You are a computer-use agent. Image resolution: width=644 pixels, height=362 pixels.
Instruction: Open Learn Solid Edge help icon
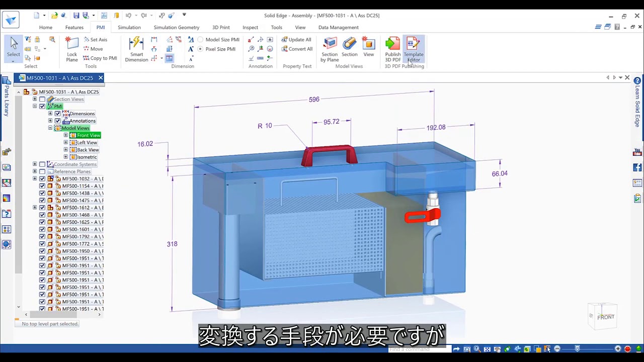tap(637, 80)
